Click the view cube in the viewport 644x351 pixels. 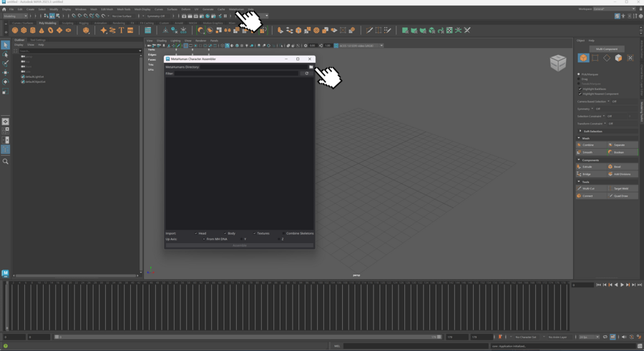[558, 63]
